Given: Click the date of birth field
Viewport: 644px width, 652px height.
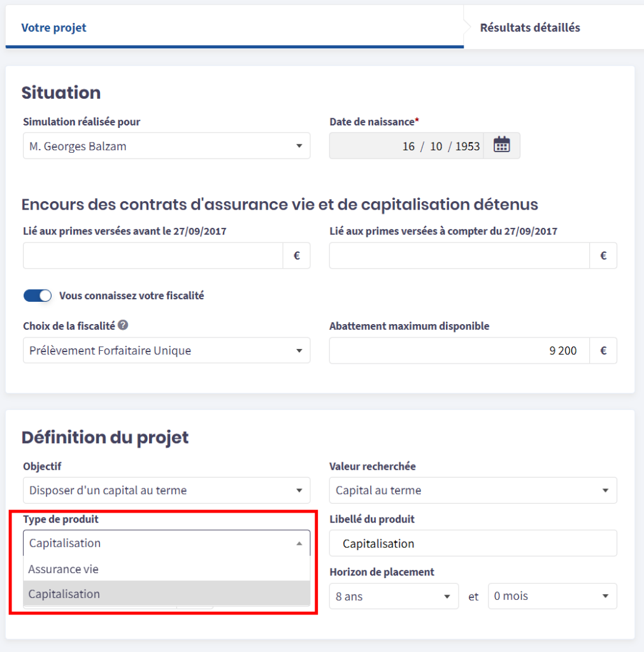Looking at the screenshot, I should tap(406, 146).
